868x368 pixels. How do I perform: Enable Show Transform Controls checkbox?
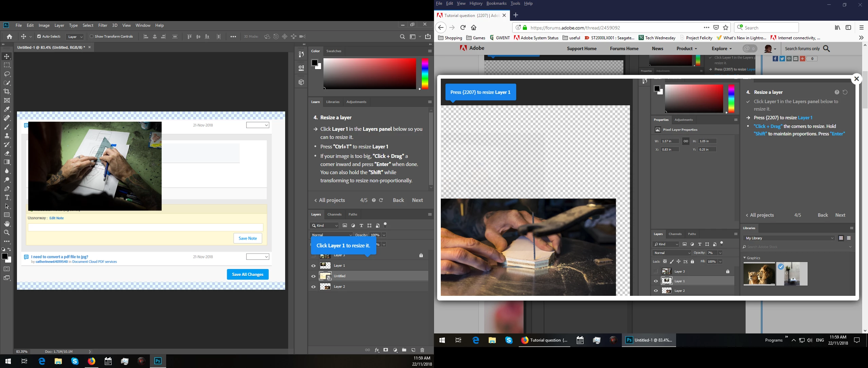pyautogui.click(x=92, y=36)
